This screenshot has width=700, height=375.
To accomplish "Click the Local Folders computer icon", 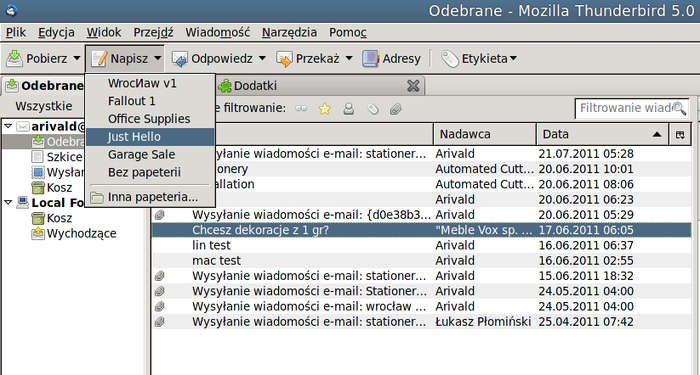I will (x=22, y=202).
